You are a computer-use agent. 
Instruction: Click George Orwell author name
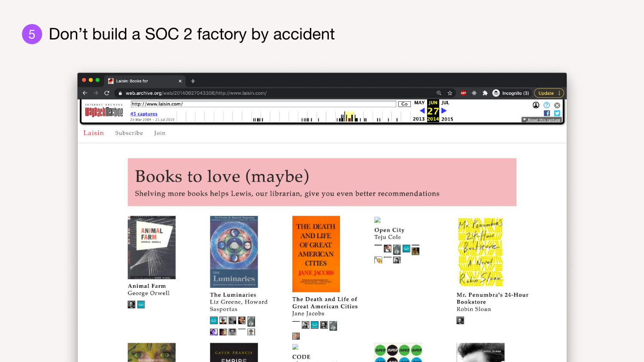(149, 293)
